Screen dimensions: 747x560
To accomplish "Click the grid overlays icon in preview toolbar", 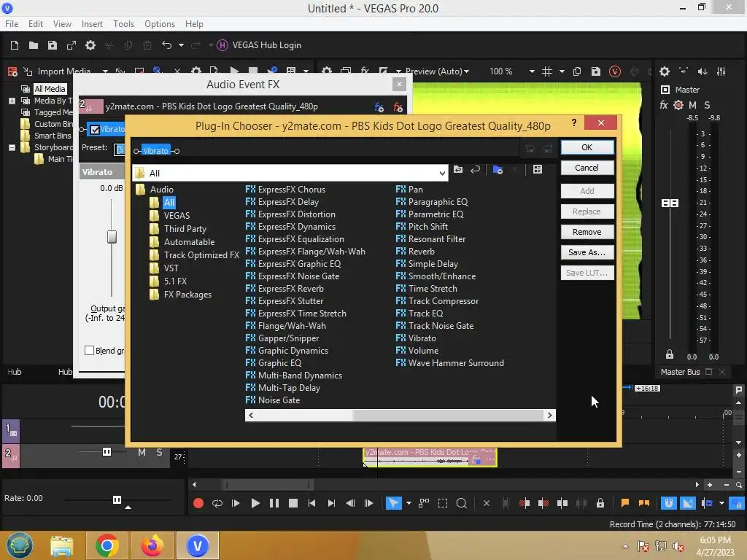I will click(x=547, y=71).
